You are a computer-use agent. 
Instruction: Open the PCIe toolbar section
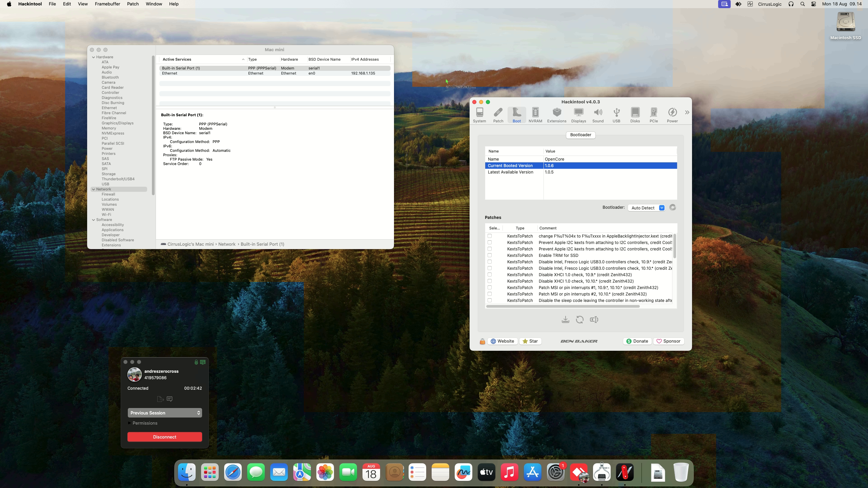pos(653,115)
